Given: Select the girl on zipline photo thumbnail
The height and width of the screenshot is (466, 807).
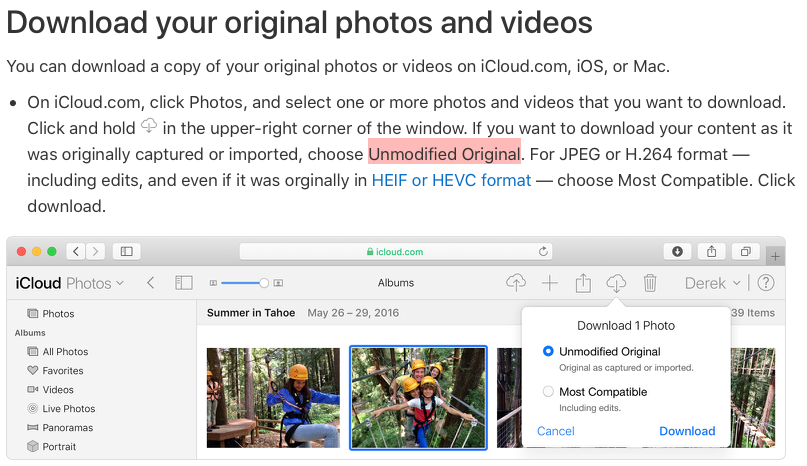Looking at the screenshot, I should pos(273,398).
